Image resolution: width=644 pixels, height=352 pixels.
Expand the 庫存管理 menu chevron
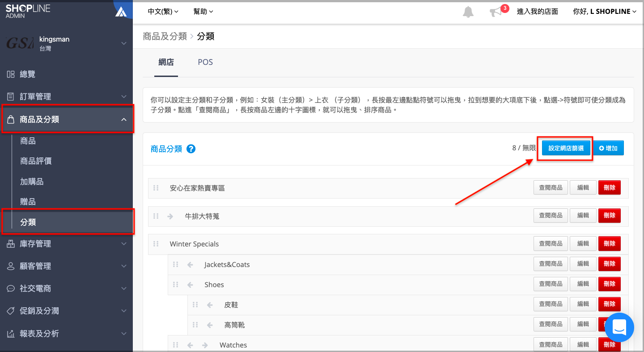coord(124,244)
